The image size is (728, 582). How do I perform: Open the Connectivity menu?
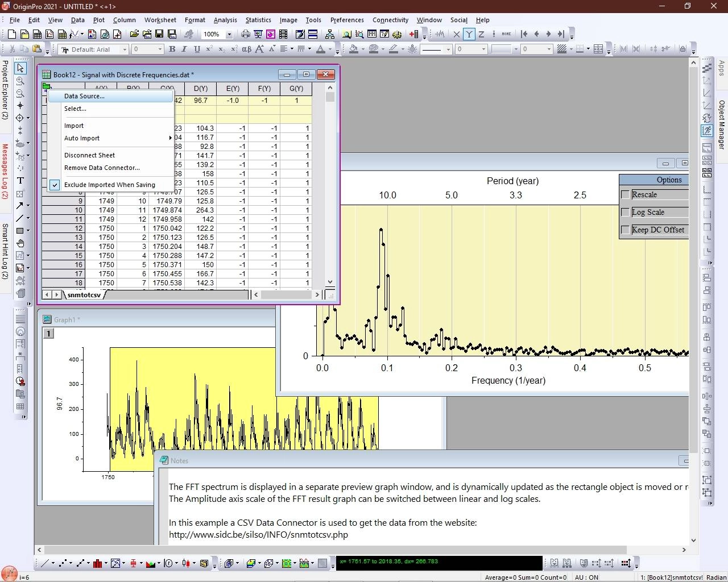pyautogui.click(x=390, y=20)
